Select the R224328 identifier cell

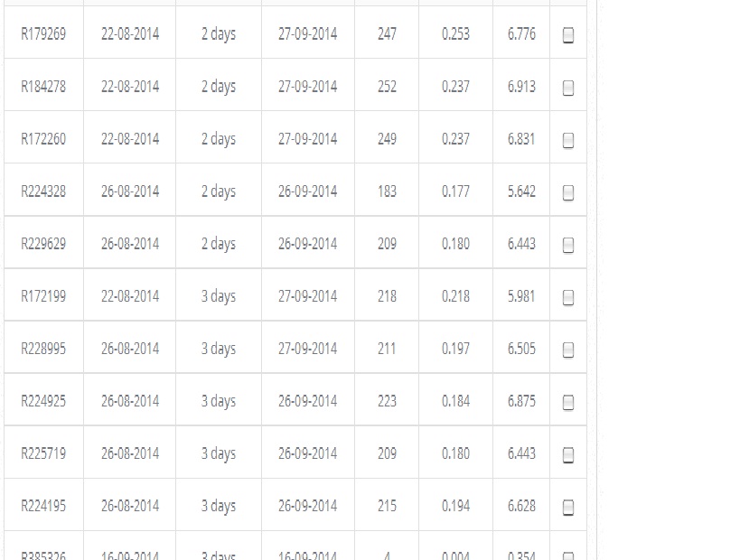pyautogui.click(x=43, y=191)
